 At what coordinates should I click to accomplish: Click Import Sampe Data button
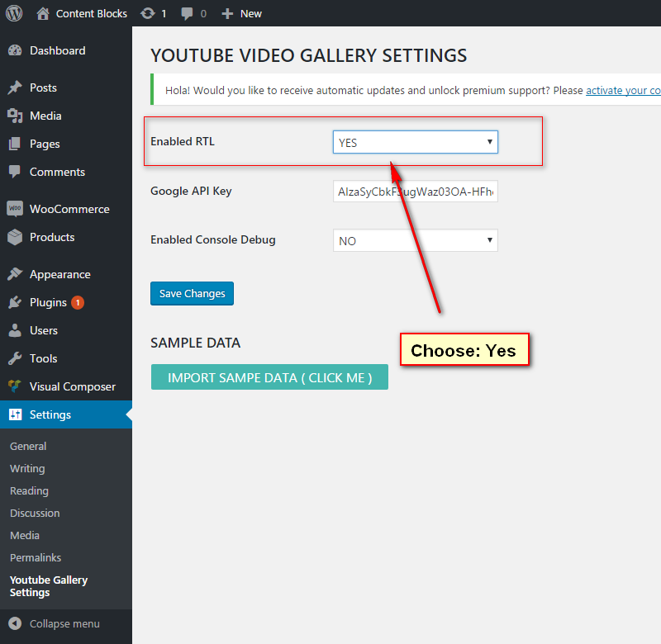pyautogui.click(x=270, y=377)
